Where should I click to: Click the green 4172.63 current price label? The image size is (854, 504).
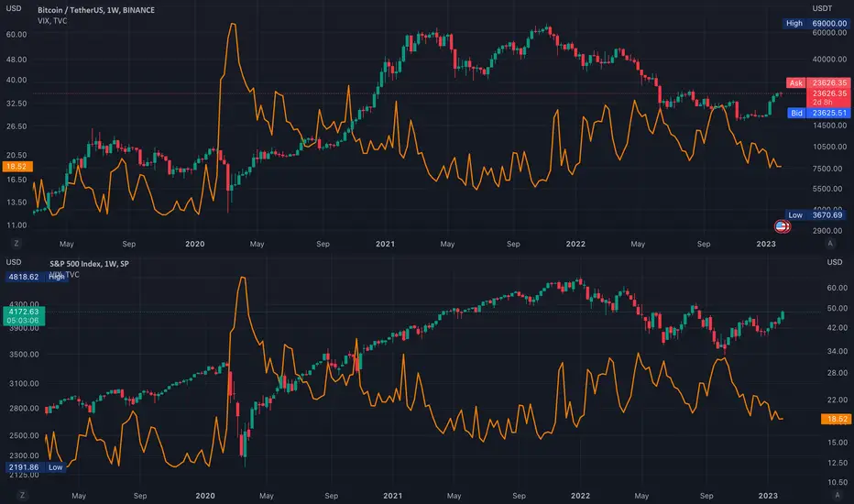click(x=24, y=316)
